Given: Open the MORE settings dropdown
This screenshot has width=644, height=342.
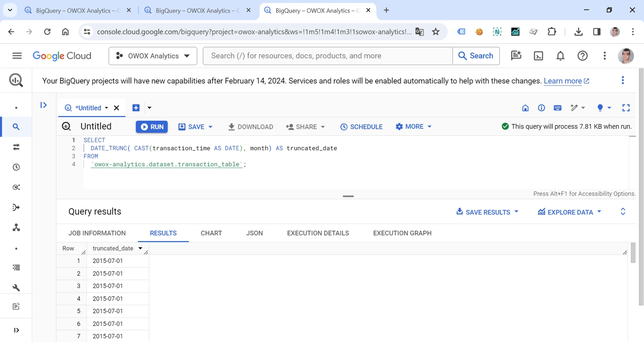Looking at the screenshot, I should pyautogui.click(x=413, y=127).
